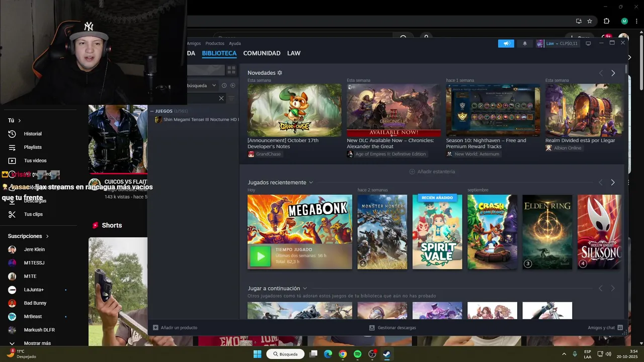Bookmark page with Chrome star icon
Image resolution: width=644 pixels, height=362 pixels.
point(590,21)
